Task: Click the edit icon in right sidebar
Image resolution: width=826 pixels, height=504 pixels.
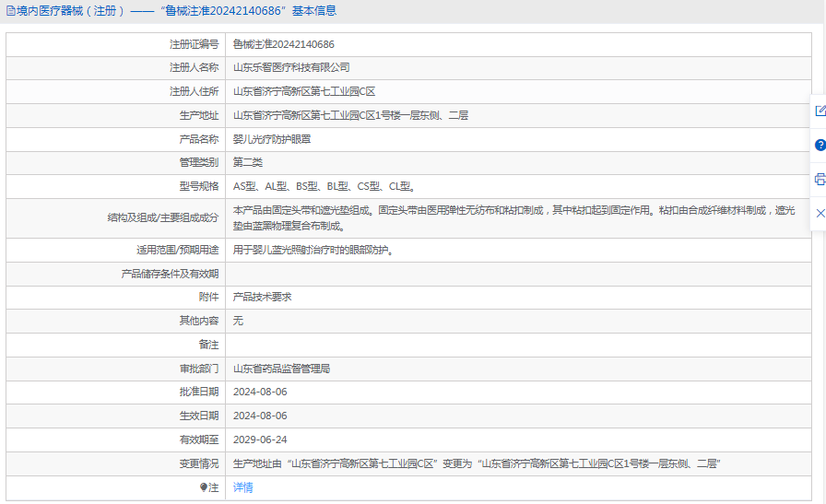Action: 820,111
